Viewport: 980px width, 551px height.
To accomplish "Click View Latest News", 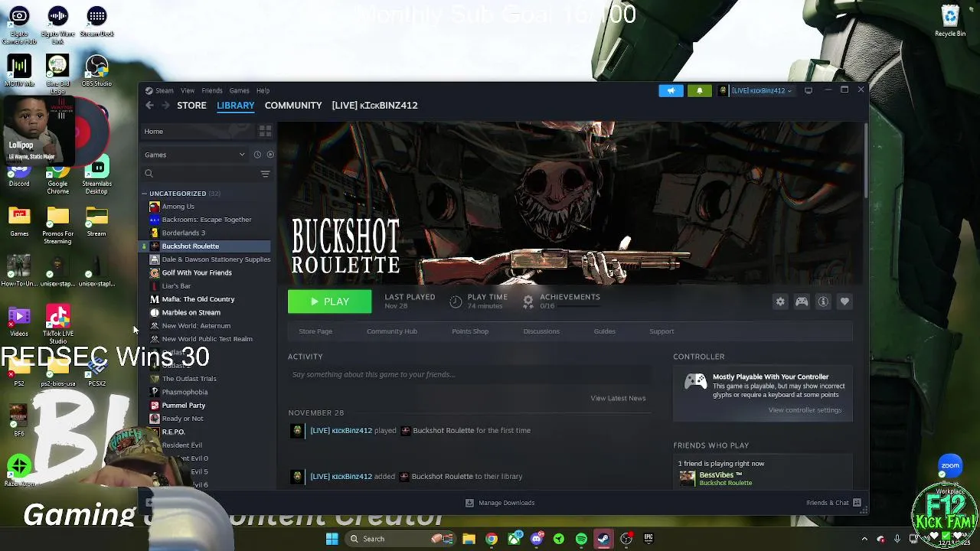I will (x=618, y=398).
